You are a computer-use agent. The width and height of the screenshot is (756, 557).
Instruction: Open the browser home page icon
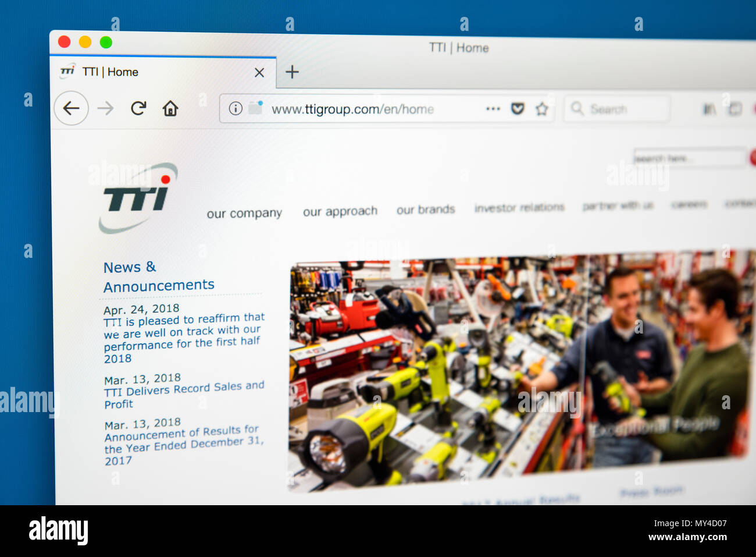pyautogui.click(x=170, y=108)
